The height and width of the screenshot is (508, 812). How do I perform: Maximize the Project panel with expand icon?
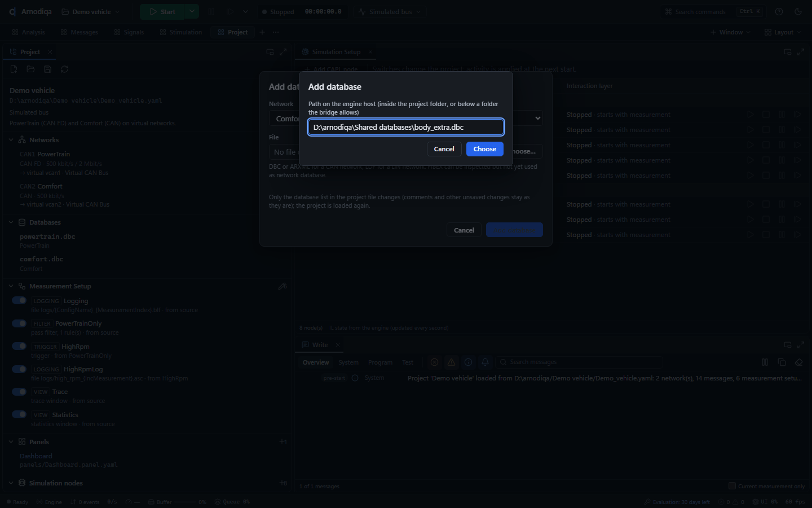click(283, 52)
